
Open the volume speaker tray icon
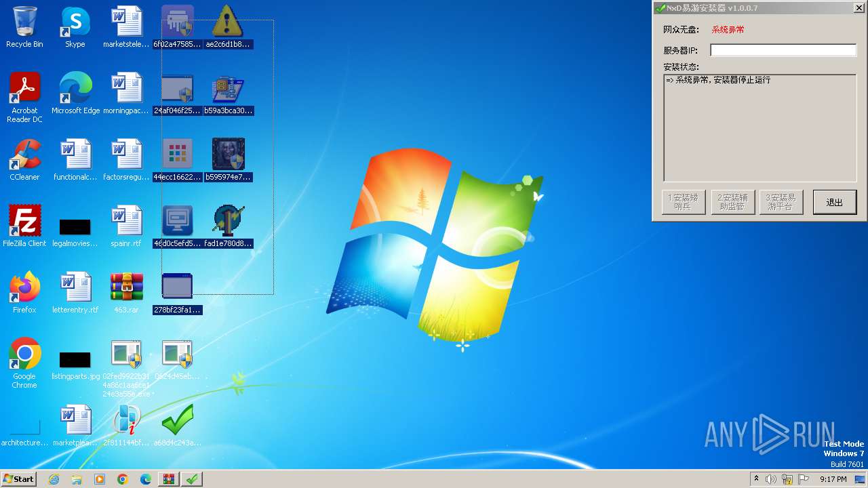771,479
